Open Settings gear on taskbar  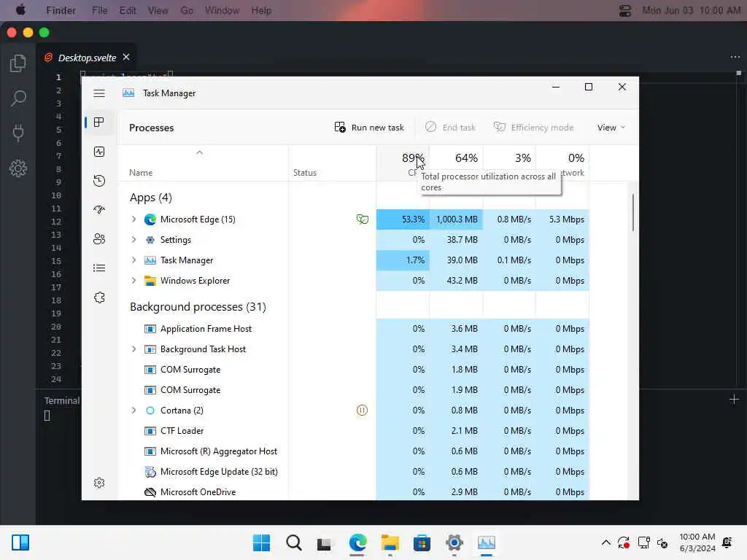click(454, 542)
